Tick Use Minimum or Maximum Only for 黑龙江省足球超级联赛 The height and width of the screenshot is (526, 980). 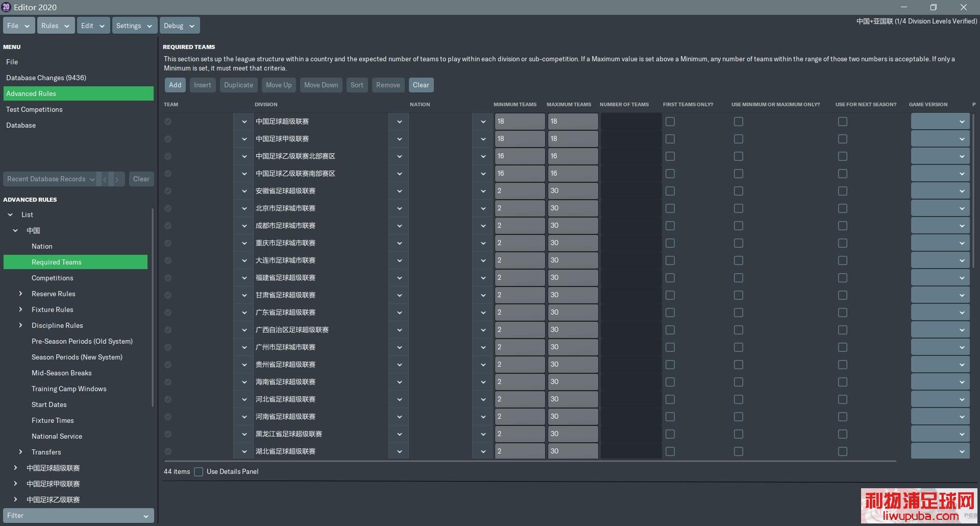[x=739, y=434]
